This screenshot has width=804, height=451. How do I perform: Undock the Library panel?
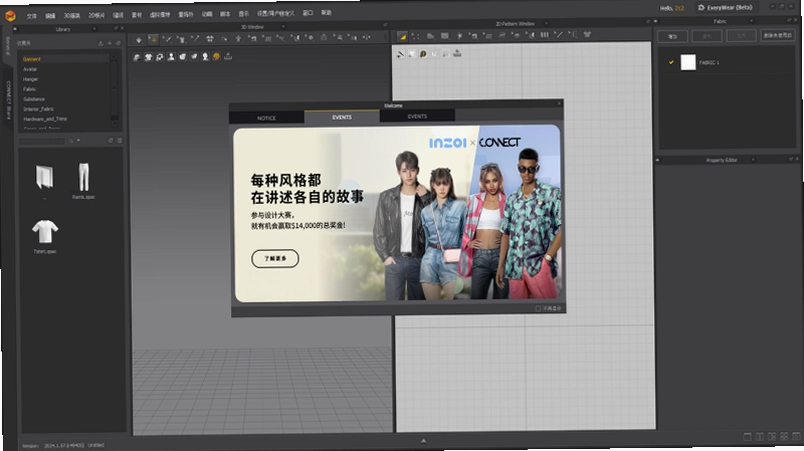pos(116,28)
